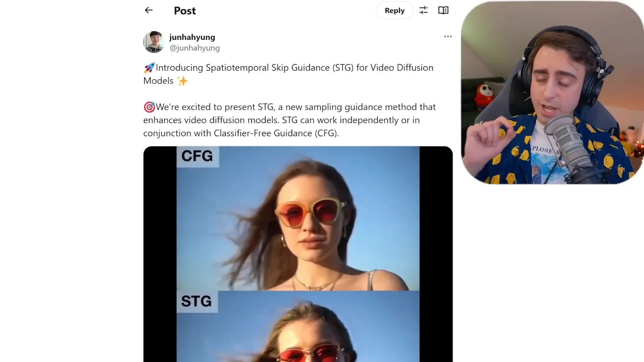Viewport: 644px width, 362px height.
Task: Click the back arrow to go back
Action: [149, 10]
